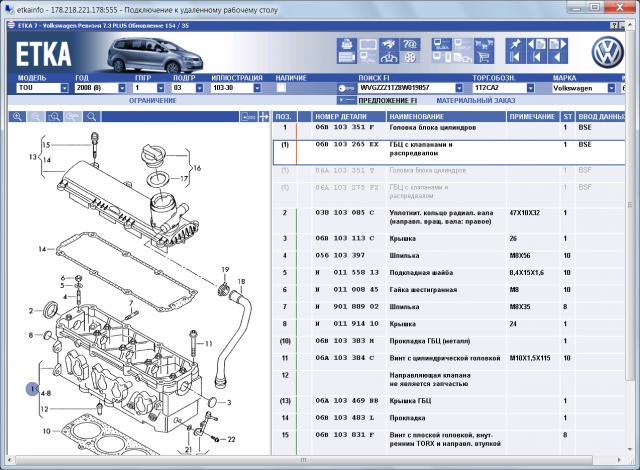Click the upload tray icon below the handshake
Viewport: 640px width, 470px height.
[389, 57]
